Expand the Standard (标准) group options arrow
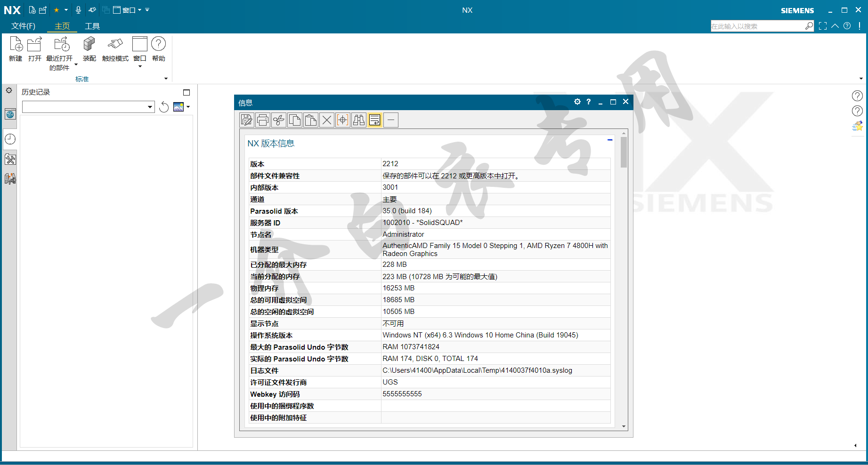Viewport: 868px width, 465px height. click(166, 79)
